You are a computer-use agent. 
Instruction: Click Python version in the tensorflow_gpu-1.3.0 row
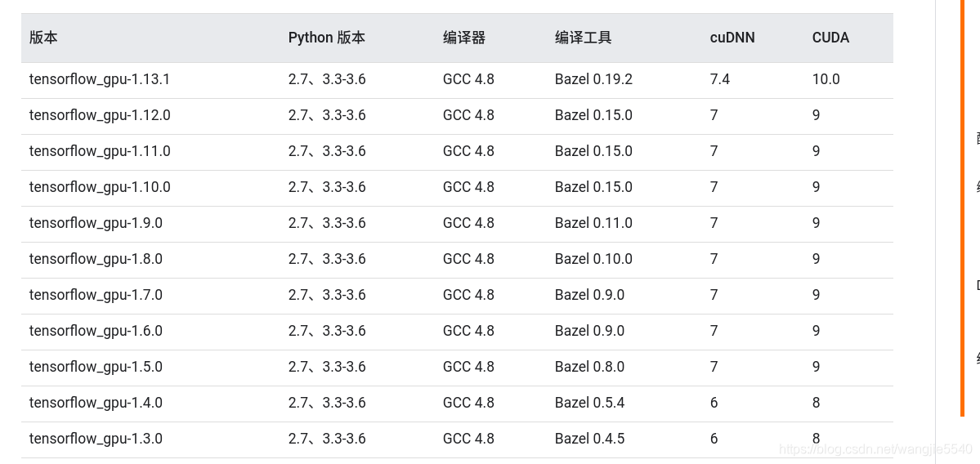[327, 439]
